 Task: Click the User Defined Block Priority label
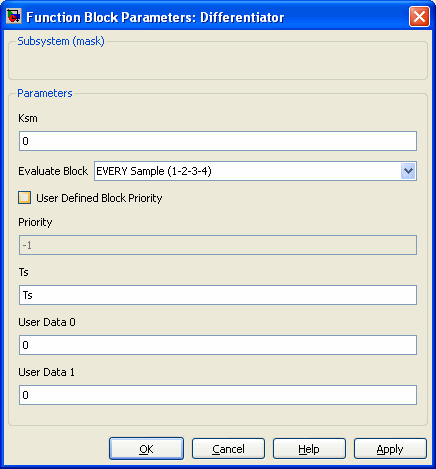point(99,198)
